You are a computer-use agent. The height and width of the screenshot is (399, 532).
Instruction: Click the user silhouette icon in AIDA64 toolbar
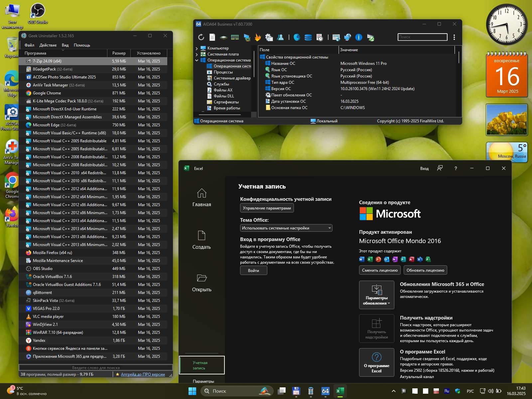[281, 37]
